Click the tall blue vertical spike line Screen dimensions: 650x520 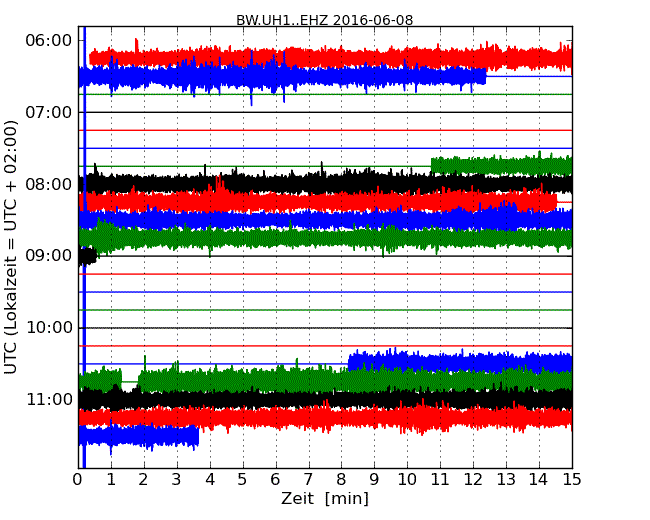(x=84, y=300)
